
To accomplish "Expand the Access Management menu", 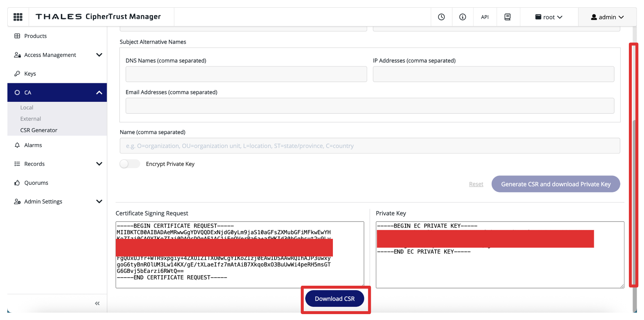I will (99, 55).
